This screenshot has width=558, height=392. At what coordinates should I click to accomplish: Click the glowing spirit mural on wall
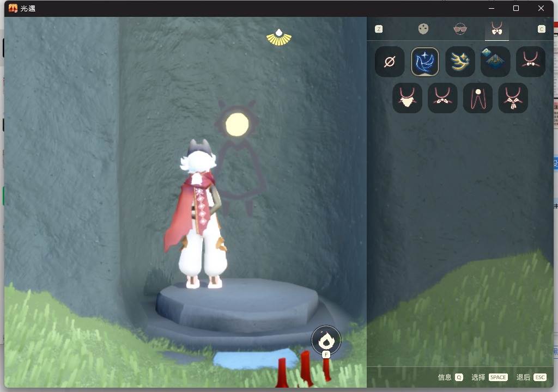239,158
